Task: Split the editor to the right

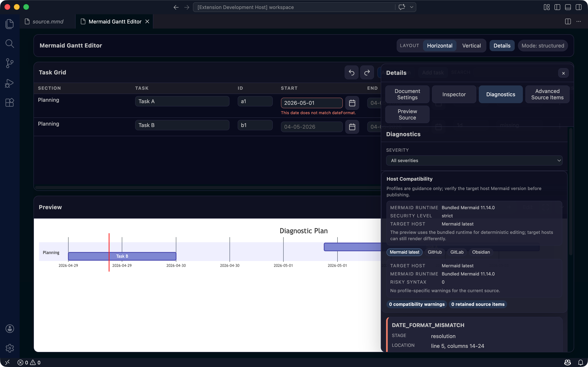Action: click(568, 22)
